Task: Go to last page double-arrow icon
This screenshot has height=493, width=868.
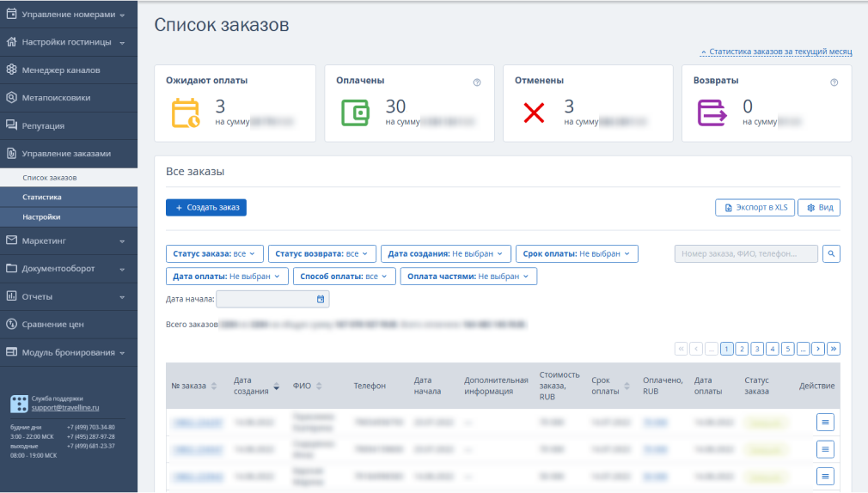Action: pyautogui.click(x=833, y=349)
